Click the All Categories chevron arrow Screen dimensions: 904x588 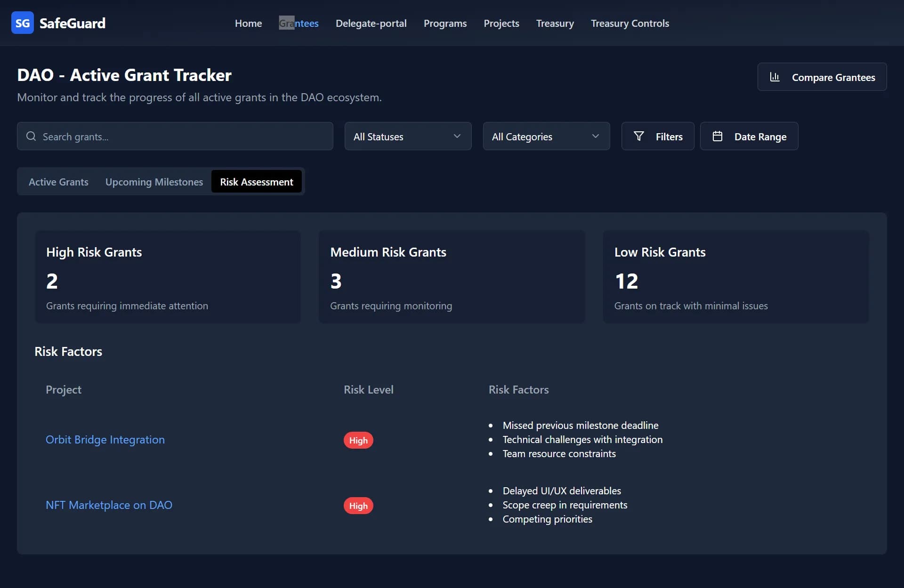tap(595, 136)
